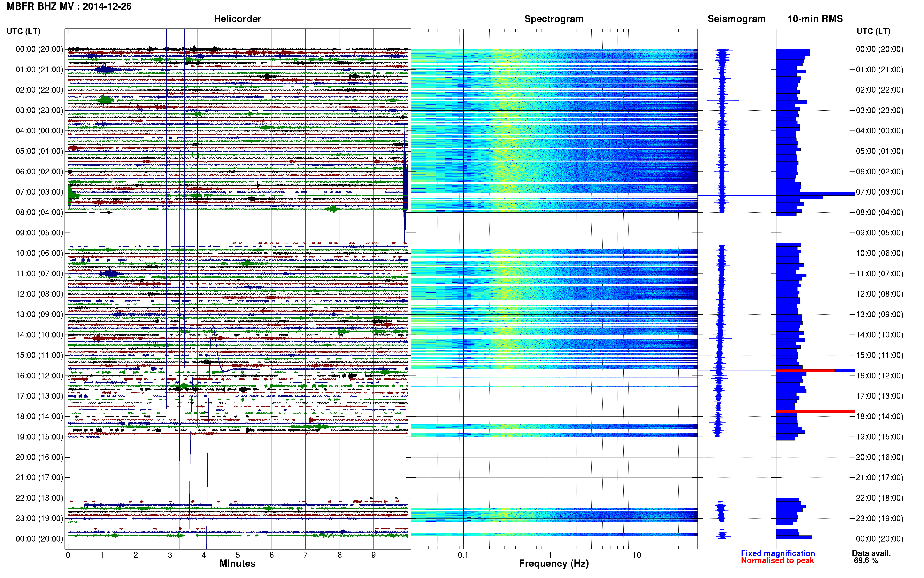Viewport: 924px width, 578px height.
Task: Click the left-axis label '10:00 (06:00)'
Action: click(x=39, y=253)
